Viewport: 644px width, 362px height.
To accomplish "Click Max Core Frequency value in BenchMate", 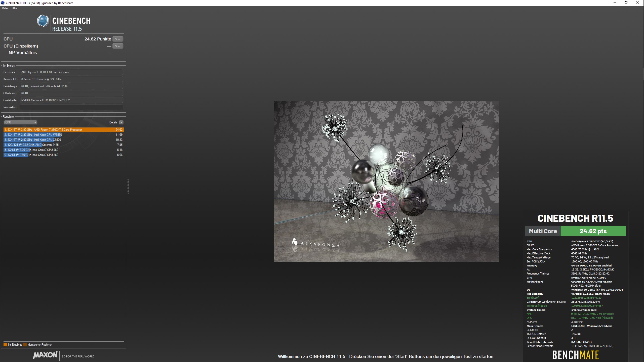I will (x=585, y=249).
